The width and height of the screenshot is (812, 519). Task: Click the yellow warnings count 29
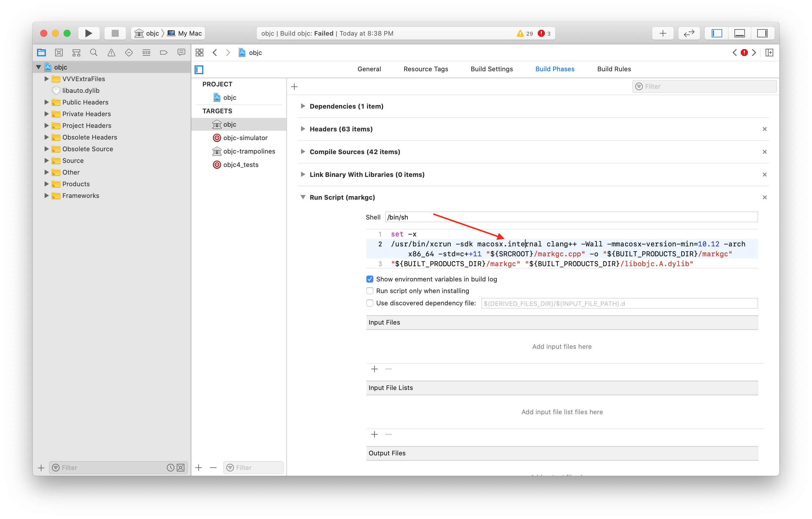click(x=525, y=33)
